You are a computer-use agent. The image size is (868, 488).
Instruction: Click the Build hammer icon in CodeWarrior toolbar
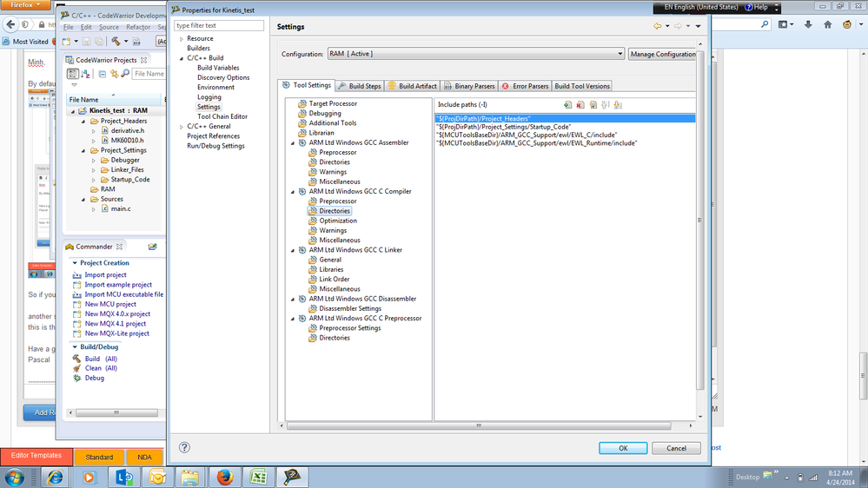pos(116,42)
